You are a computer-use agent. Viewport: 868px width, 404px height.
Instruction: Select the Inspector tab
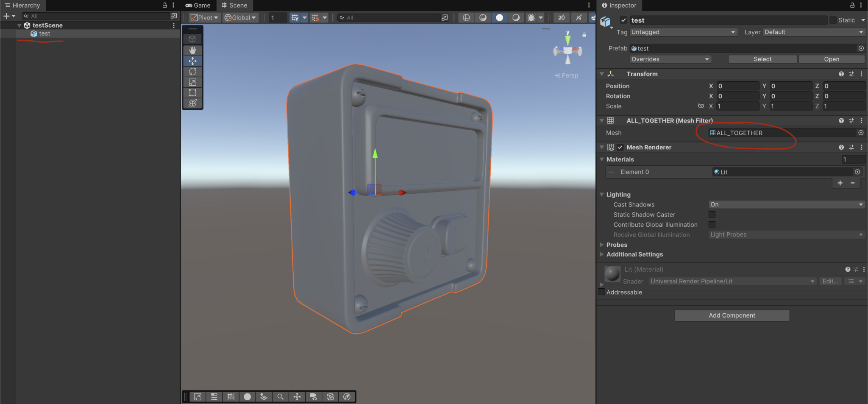click(619, 6)
